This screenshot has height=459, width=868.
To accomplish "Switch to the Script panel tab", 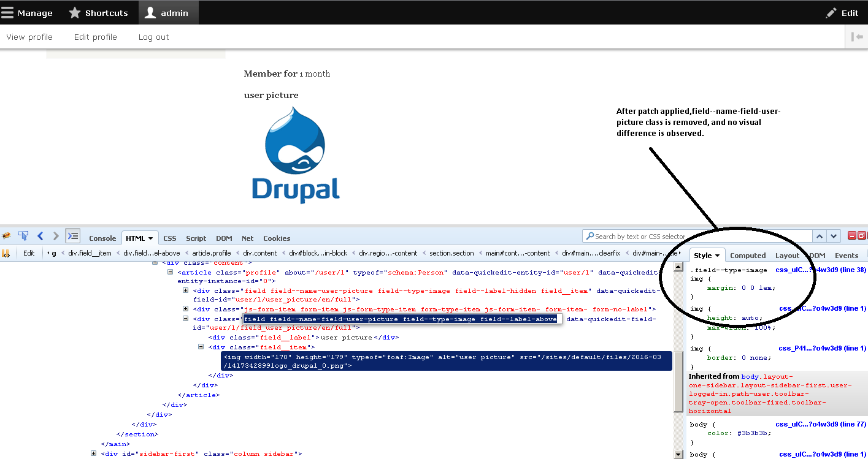I will click(x=196, y=238).
